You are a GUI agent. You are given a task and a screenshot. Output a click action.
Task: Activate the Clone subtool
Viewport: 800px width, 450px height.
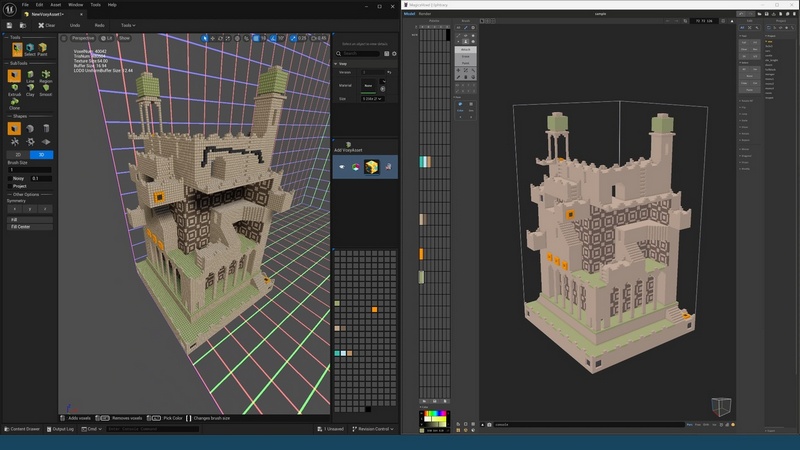(14, 100)
